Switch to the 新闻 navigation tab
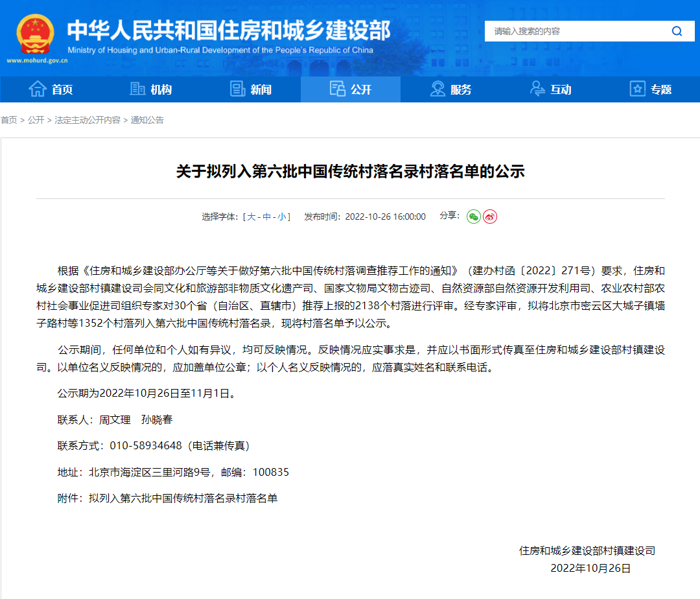Screen dimensions: 700x599 tap(250, 89)
